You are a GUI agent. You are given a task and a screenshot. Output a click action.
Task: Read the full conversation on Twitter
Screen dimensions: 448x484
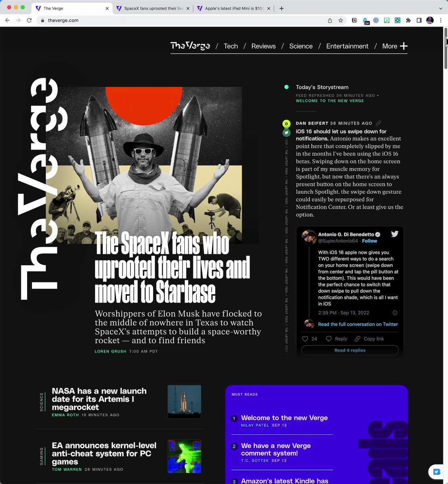point(358,324)
